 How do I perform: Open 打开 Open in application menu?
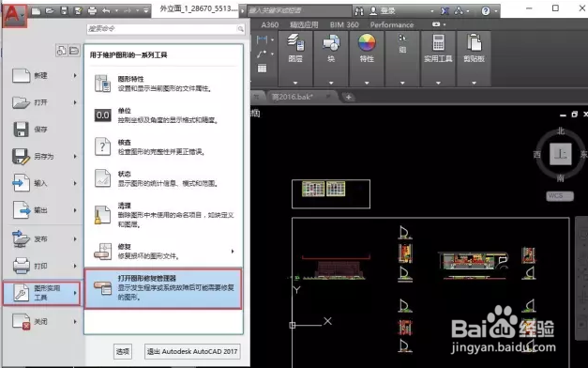[x=43, y=102]
